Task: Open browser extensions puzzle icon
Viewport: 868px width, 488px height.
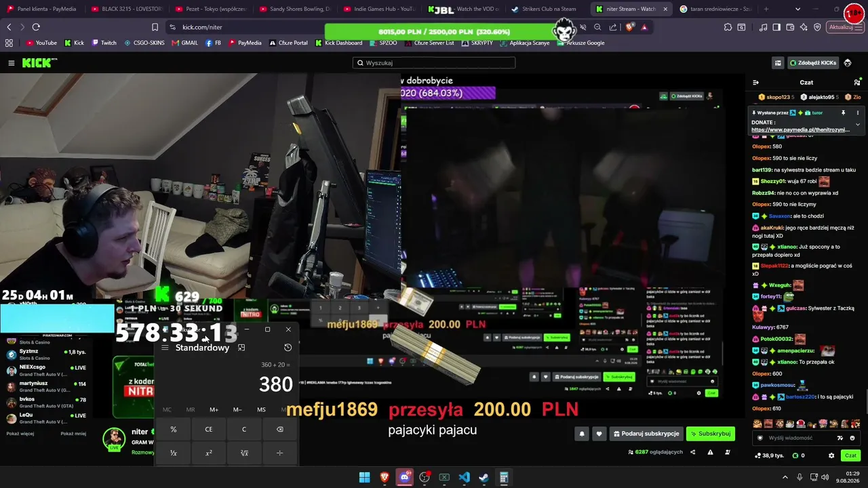Action: coord(728,27)
